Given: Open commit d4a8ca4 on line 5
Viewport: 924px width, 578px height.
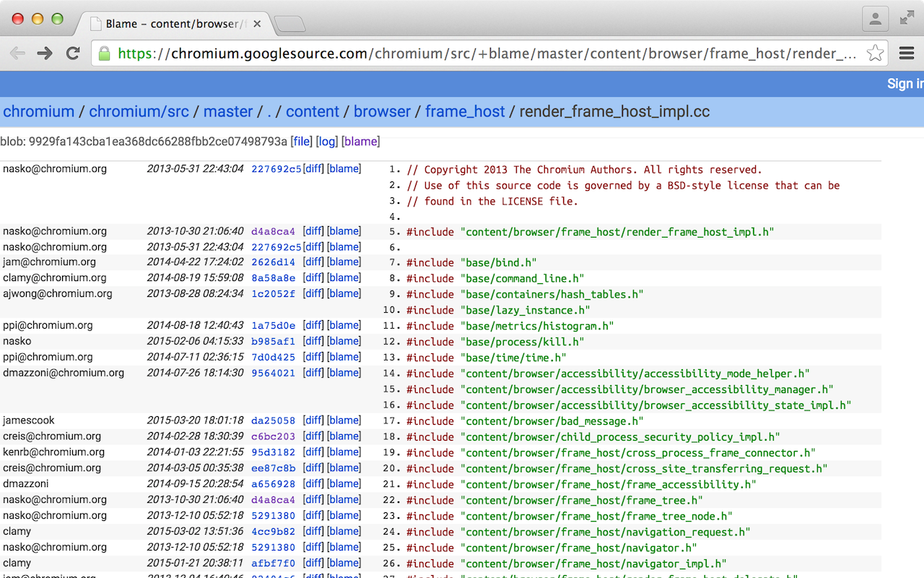Looking at the screenshot, I should pyautogui.click(x=273, y=232).
